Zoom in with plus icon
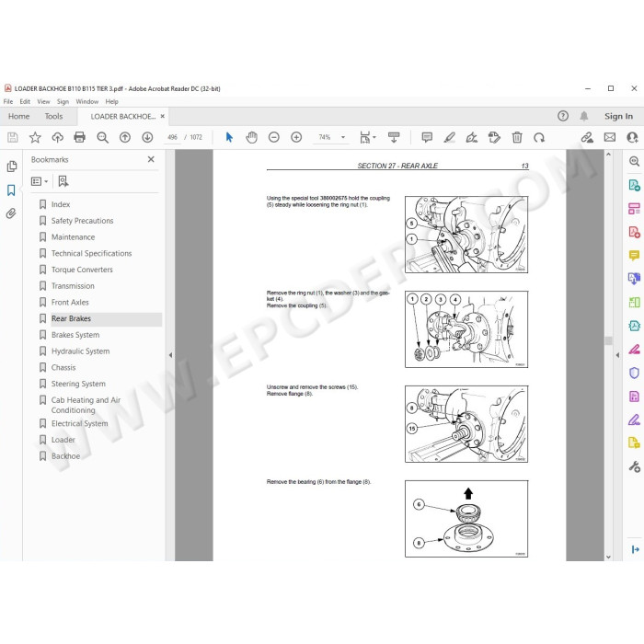This screenshot has width=644, height=644. pos(296,137)
